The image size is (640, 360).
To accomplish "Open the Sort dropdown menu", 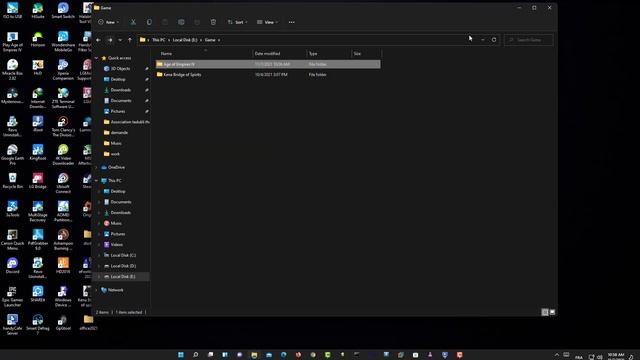I will [x=237, y=22].
